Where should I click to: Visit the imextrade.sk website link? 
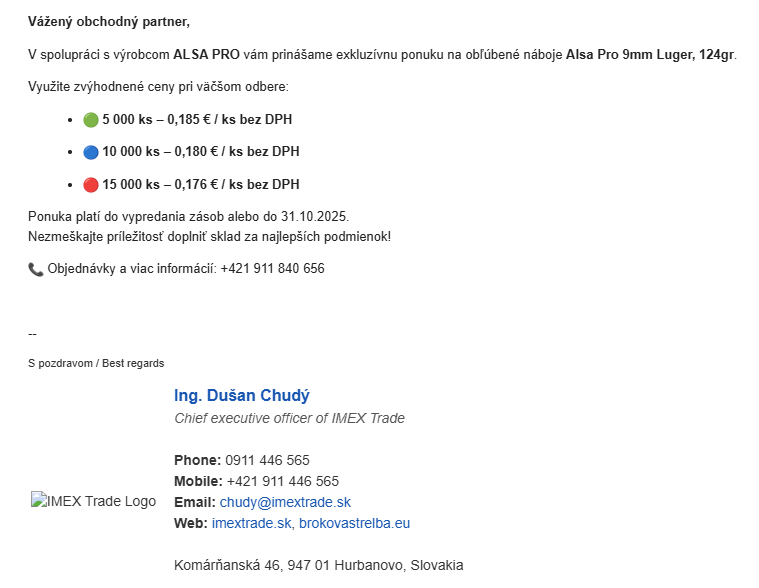(252, 523)
